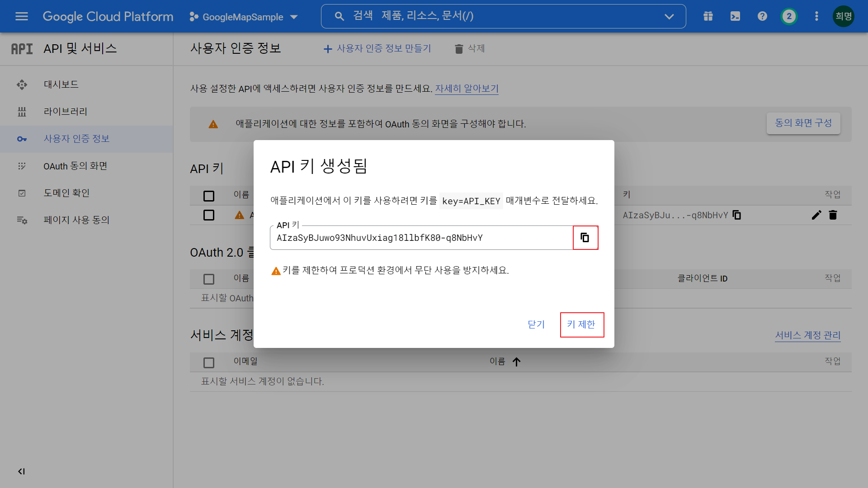Expand the search bar dropdown arrow
The width and height of the screenshot is (868, 488).
click(x=669, y=17)
